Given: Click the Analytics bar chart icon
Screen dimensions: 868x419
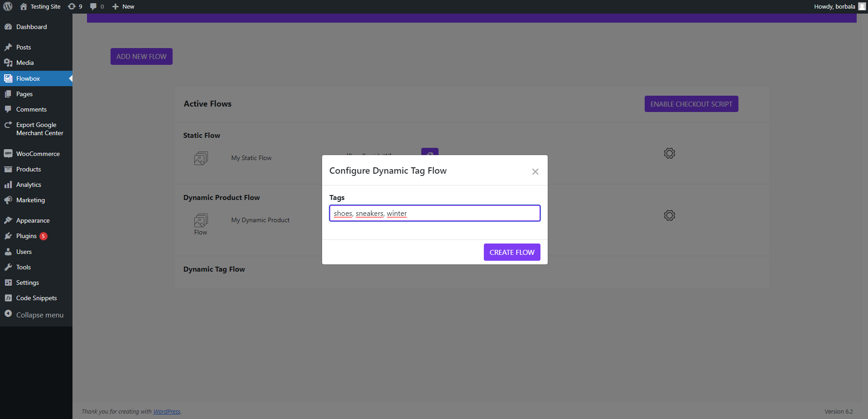Looking at the screenshot, I should (x=8, y=185).
